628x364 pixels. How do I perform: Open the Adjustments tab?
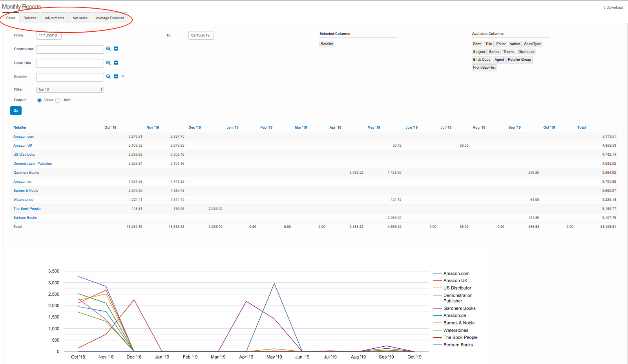[x=54, y=18]
